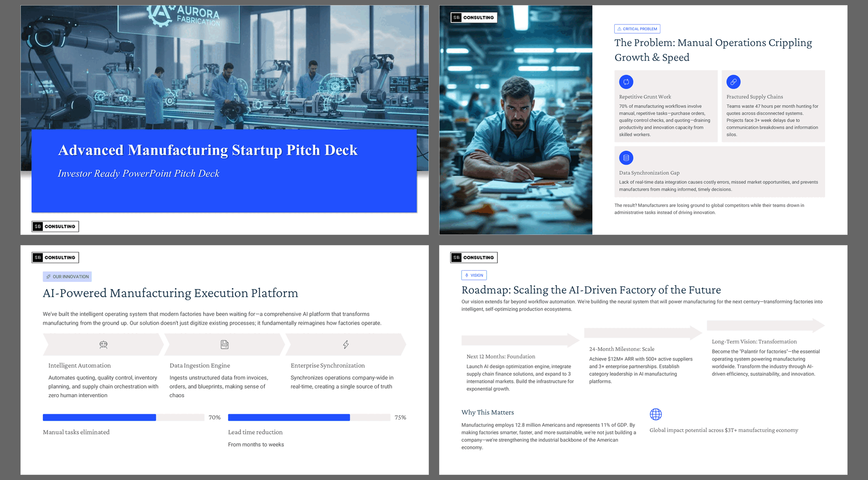This screenshot has width=868, height=480.
Task: Select the Advanced Manufacturing Startup Pitch Deck title
Action: tap(208, 150)
